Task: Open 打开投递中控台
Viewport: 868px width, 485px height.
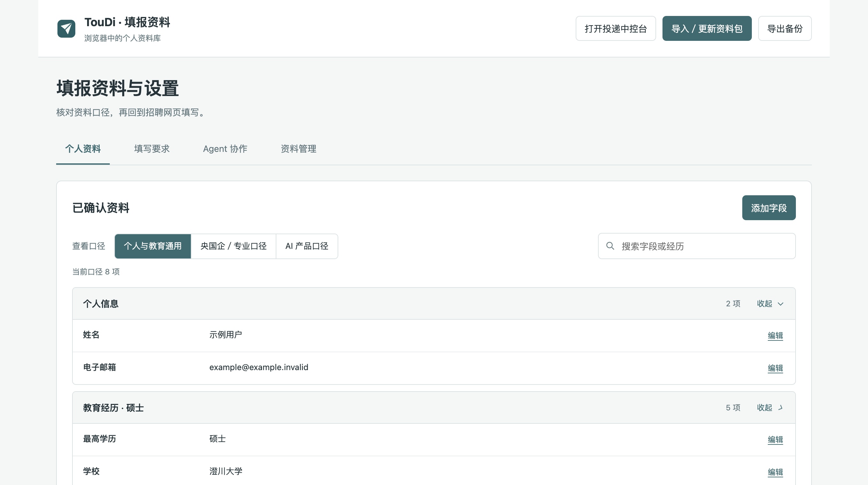Action: point(616,29)
